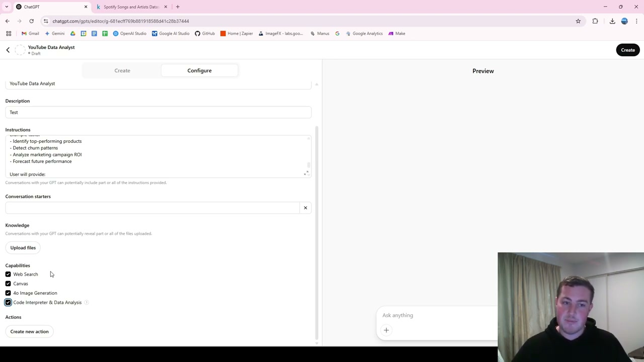644x362 pixels.
Task: Open the Spotify Songs and Artists browser tab
Action: pos(132,7)
